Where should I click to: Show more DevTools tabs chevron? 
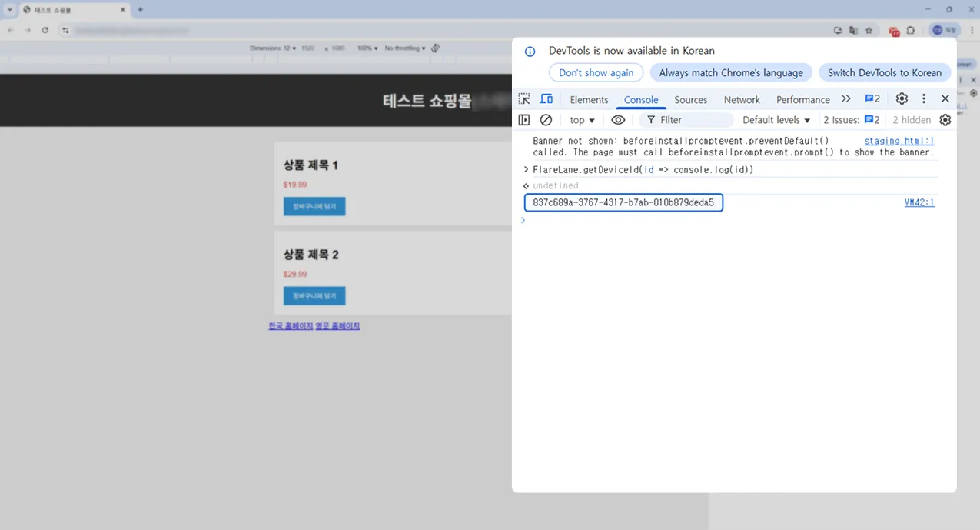846,99
